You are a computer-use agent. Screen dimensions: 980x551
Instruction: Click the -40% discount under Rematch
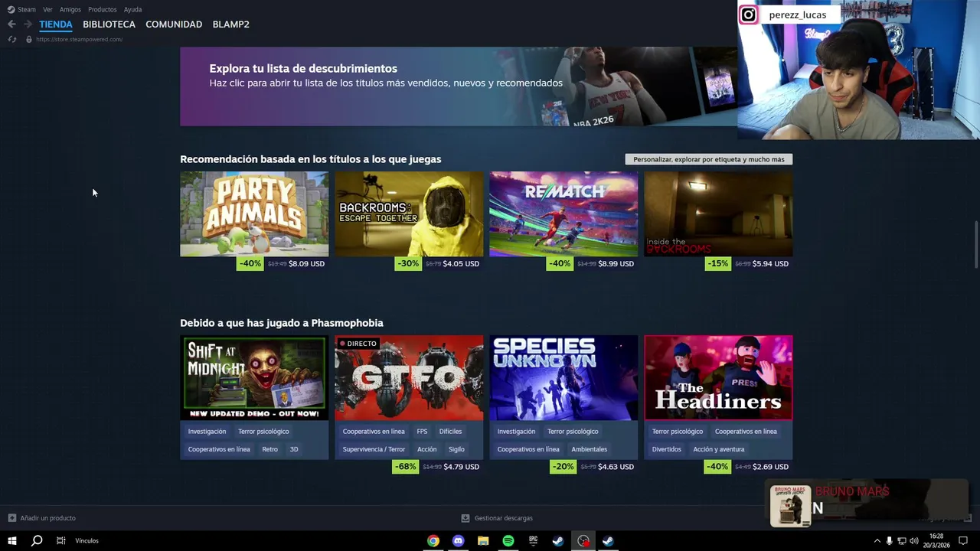tap(560, 263)
